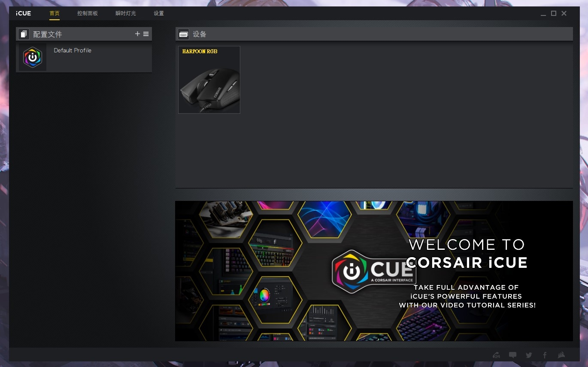The height and width of the screenshot is (367, 588).
Task: Add a new profile with plus icon
Action: [137, 34]
